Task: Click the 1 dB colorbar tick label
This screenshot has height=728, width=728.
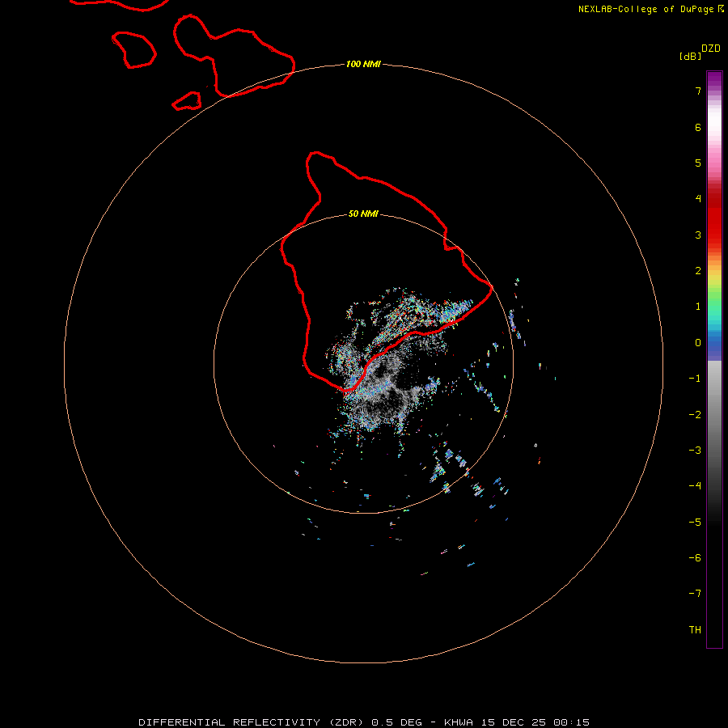Action: click(x=698, y=307)
